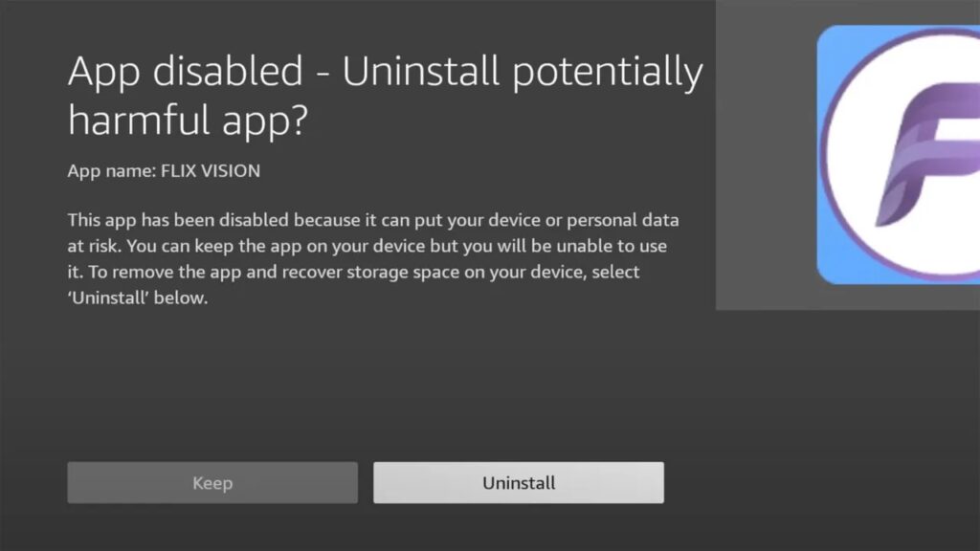Click the App name: FLIX VISION label

162,171
